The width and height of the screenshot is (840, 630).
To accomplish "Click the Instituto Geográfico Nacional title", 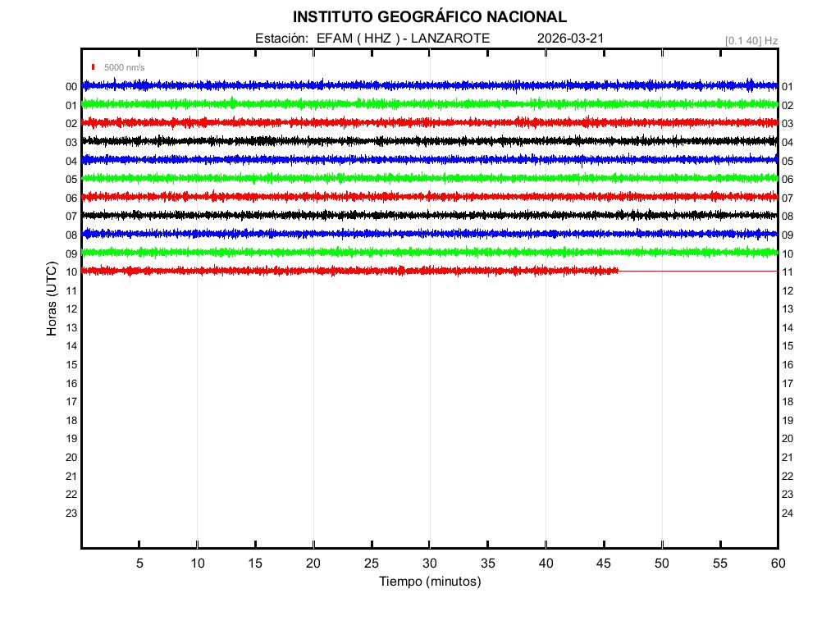I will [429, 16].
